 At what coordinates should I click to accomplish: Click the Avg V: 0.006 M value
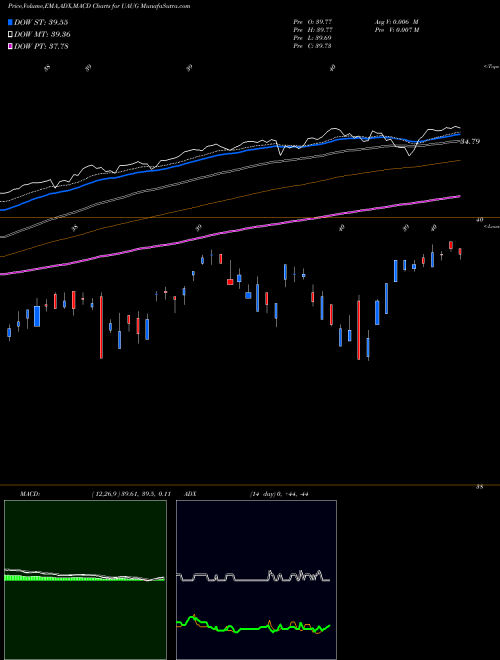pos(396,21)
